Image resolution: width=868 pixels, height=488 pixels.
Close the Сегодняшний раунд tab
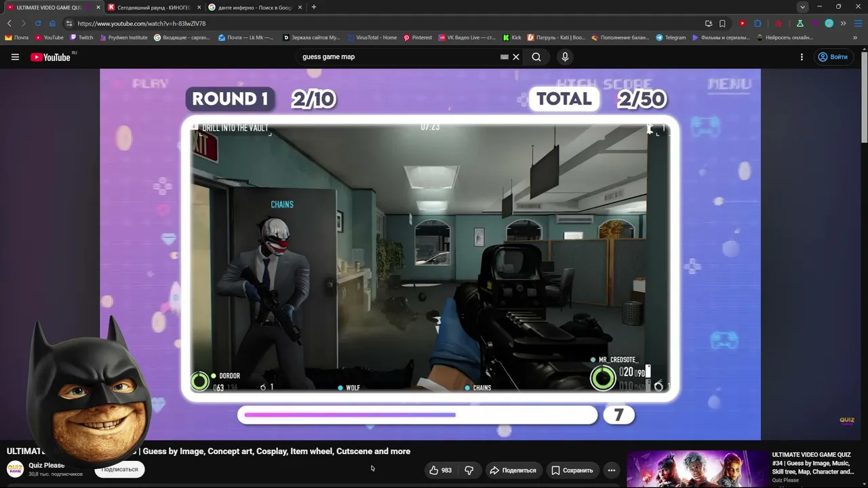tap(199, 7)
